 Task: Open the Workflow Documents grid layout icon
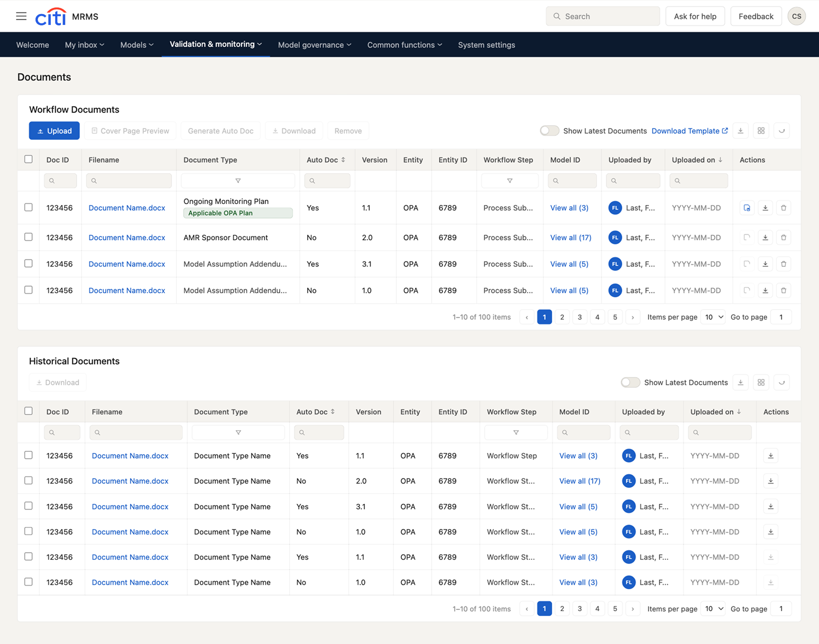tap(761, 131)
